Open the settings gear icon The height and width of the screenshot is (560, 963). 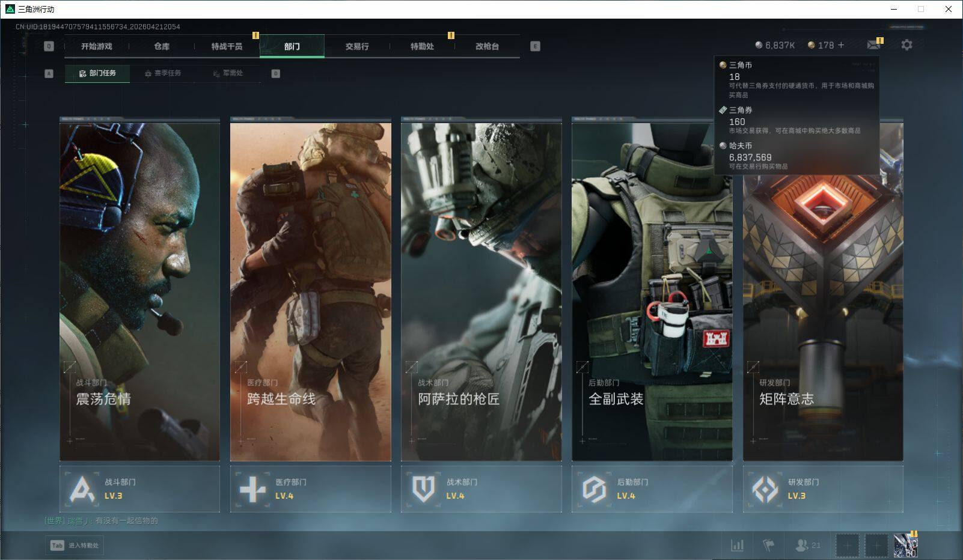(x=906, y=45)
